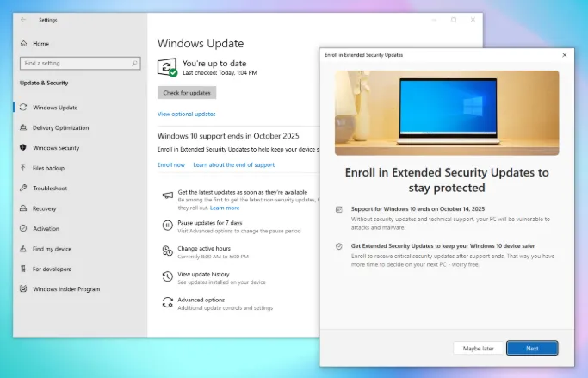Click the shield icon beside Windows Security
This screenshot has height=378, width=588.
[x=23, y=147]
